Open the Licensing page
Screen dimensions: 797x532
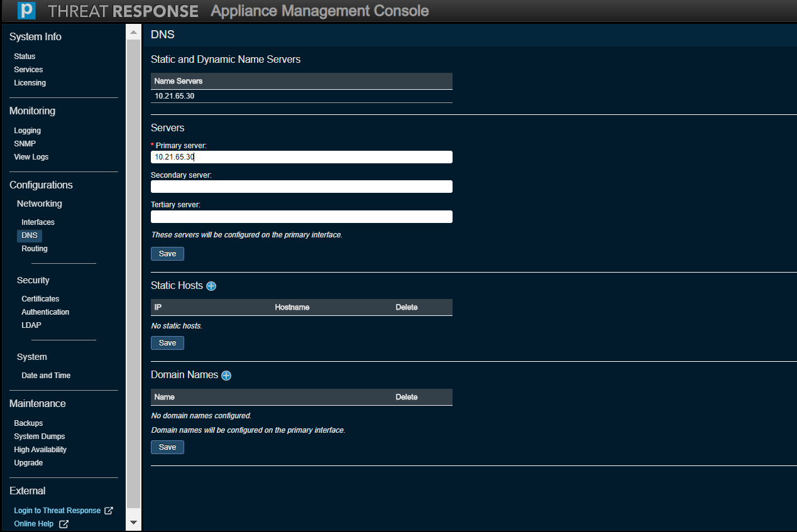30,83
